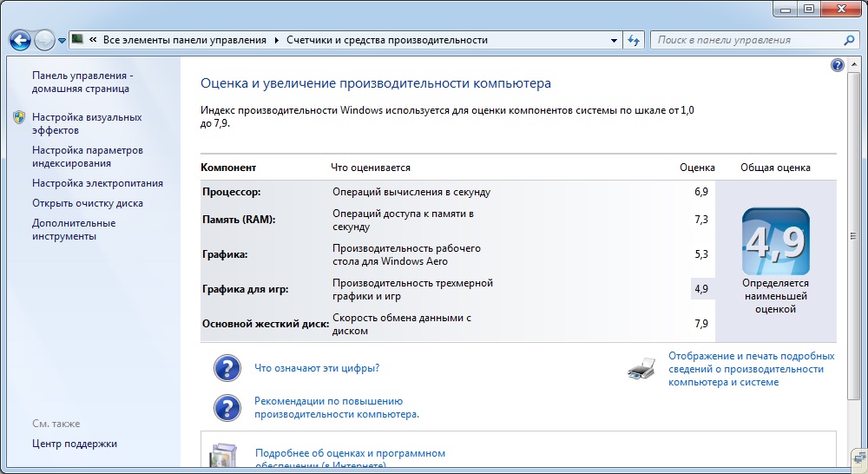Type in the control panel search field
The width and height of the screenshot is (868, 474).
[746, 40]
